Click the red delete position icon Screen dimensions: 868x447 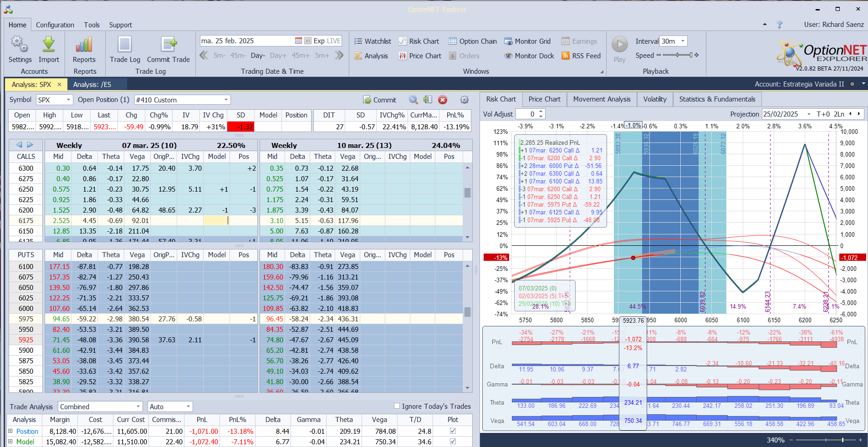click(x=443, y=100)
